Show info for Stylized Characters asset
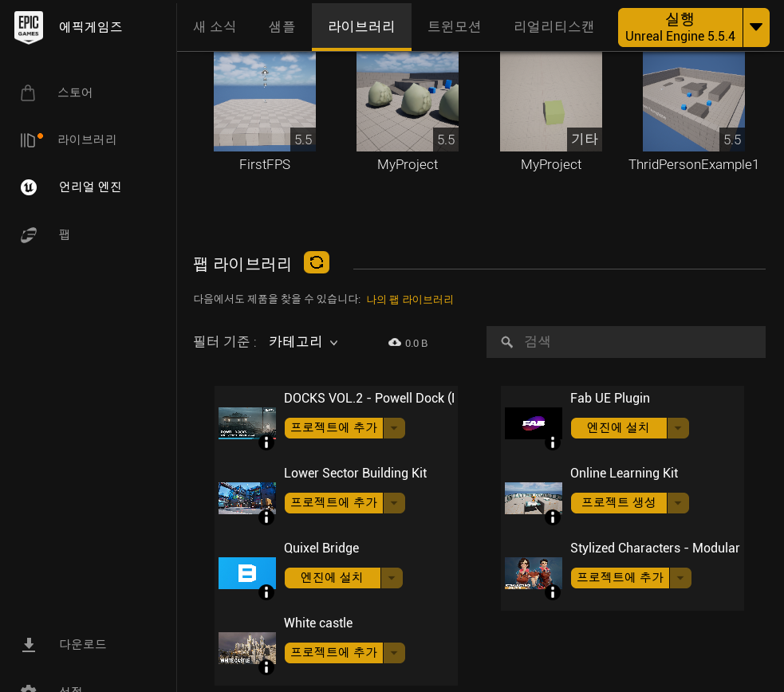This screenshot has height=692, width=784. click(553, 592)
